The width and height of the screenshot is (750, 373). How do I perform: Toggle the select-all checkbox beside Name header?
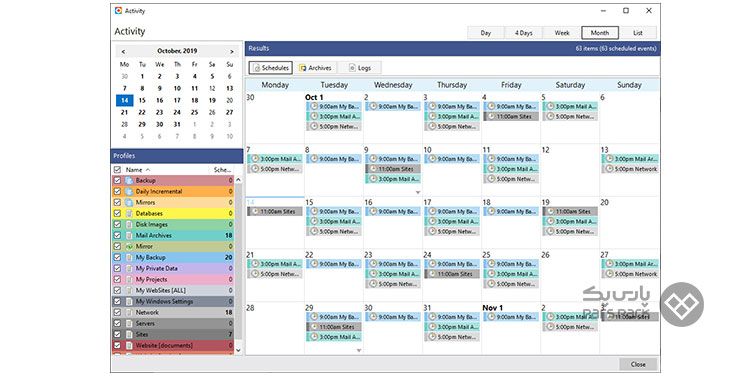117,170
